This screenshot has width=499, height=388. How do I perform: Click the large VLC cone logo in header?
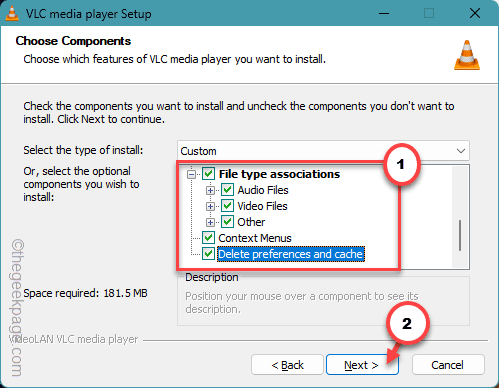pos(467,55)
